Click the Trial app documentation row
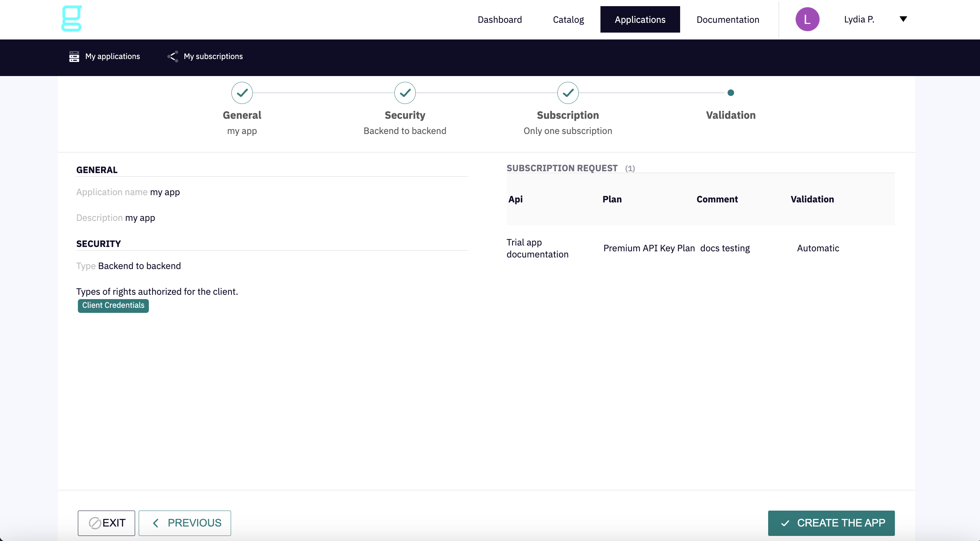The height and width of the screenshot is (541, 980). [x=537, y=248]
